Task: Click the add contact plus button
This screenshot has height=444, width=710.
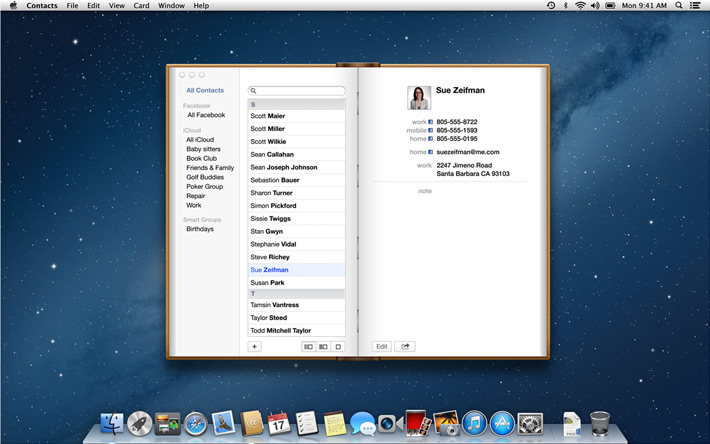Action: (x=255, y=346)
